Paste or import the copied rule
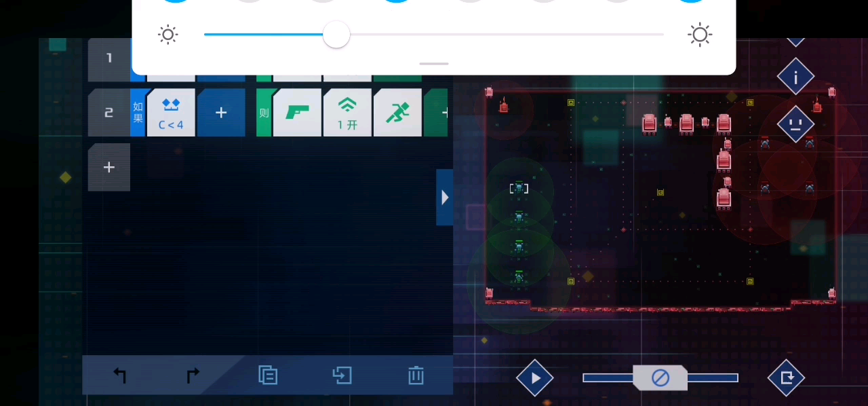The image size is (868, 406). (342, 375)
